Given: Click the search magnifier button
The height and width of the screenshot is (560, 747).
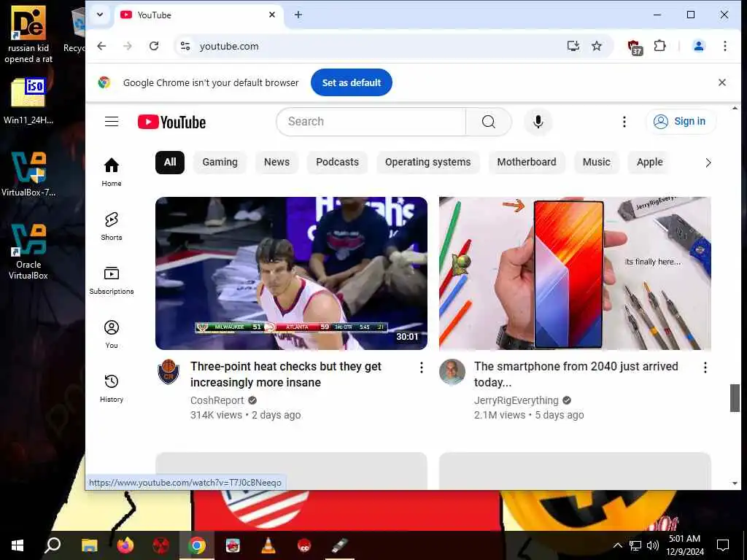Looking at the screenshot, I should point(488,122).
